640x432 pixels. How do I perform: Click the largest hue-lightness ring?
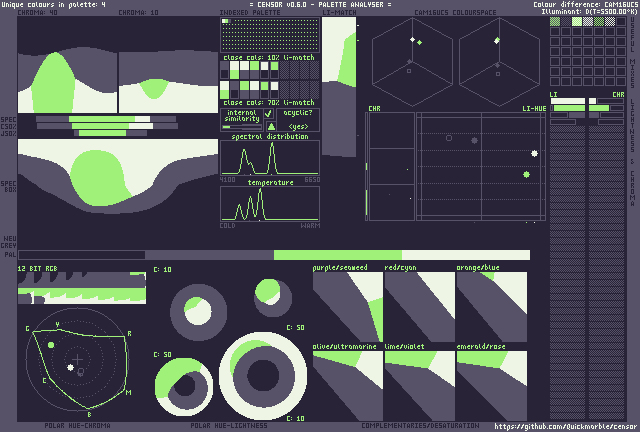[263, 376]
